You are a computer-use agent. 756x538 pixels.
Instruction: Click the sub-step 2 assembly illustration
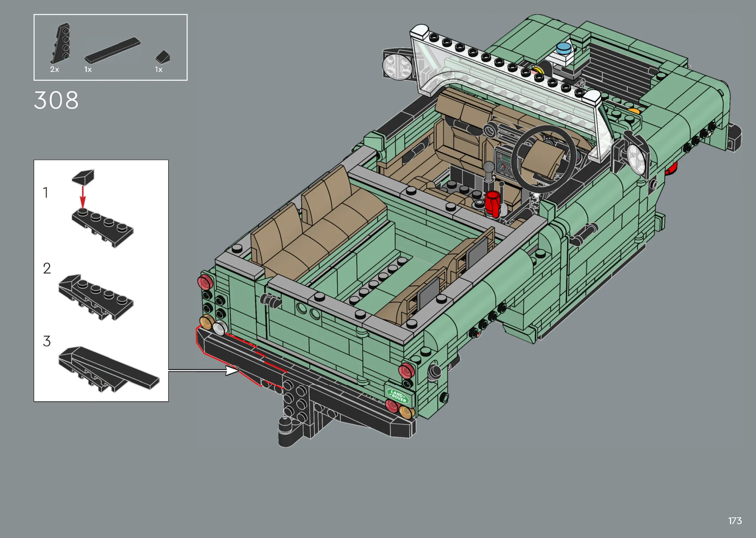coord(96,297)
